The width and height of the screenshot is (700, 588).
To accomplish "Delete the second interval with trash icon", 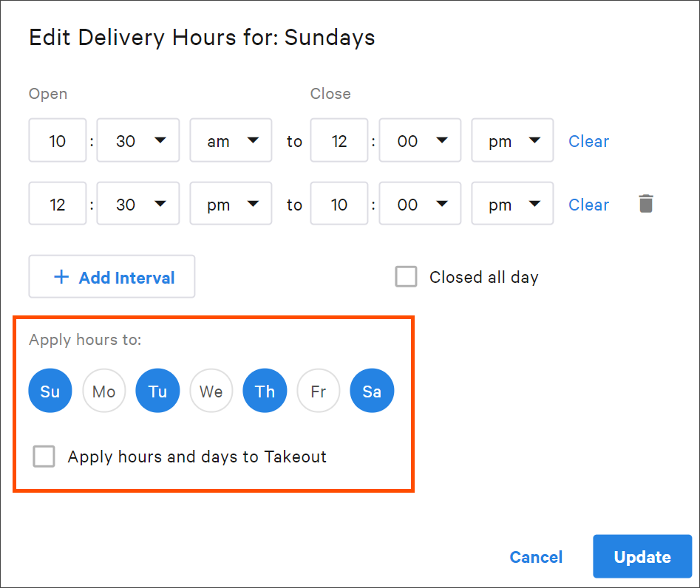I will (x=645, y=203).
